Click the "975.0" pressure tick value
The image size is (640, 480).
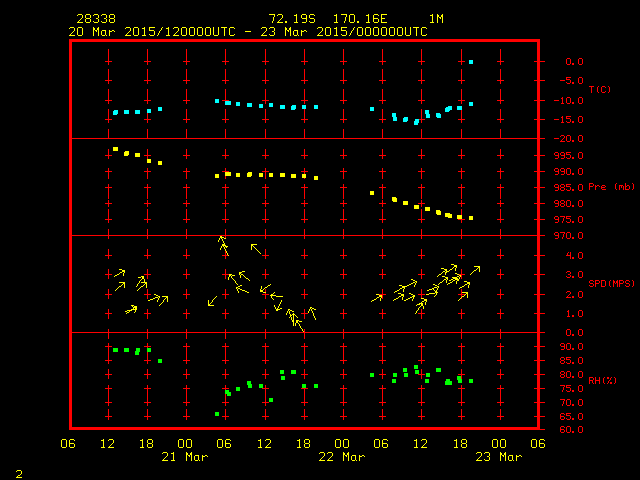coord(569,220)
